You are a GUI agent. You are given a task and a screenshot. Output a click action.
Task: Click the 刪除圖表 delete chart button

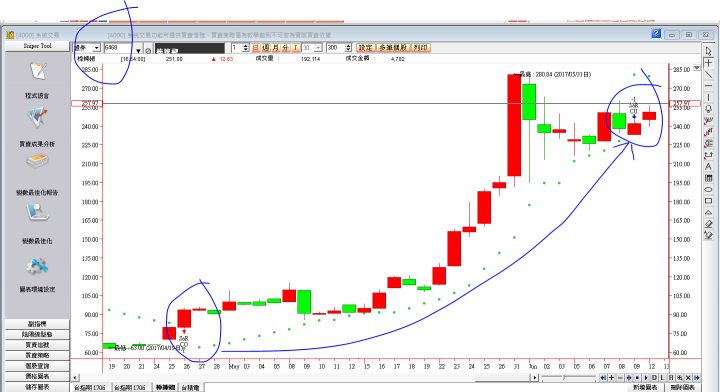(683, 387)
